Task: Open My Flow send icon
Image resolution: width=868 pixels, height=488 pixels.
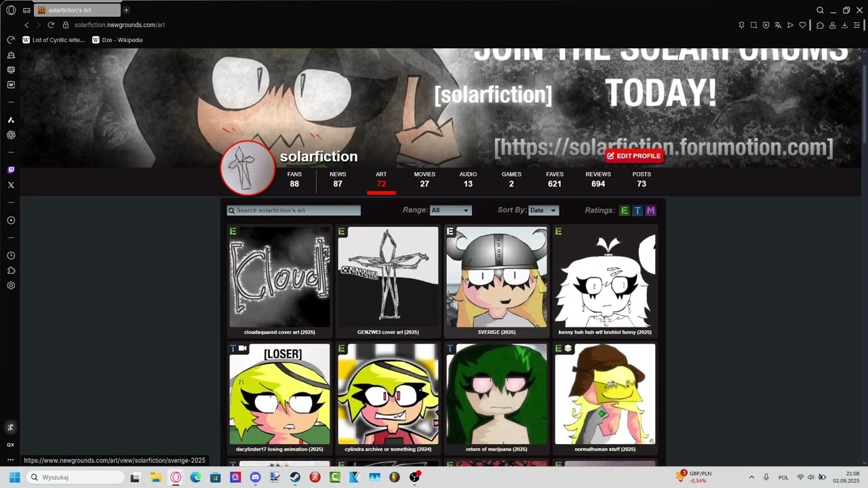Action: (x=790, y=25)
